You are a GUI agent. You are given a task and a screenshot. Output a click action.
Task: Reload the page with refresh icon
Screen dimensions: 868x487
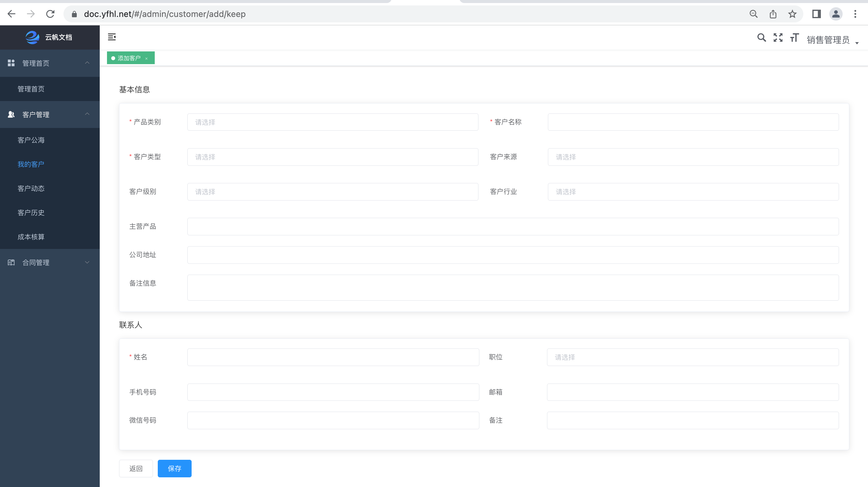pyautogui.click(x=50, y=14)
